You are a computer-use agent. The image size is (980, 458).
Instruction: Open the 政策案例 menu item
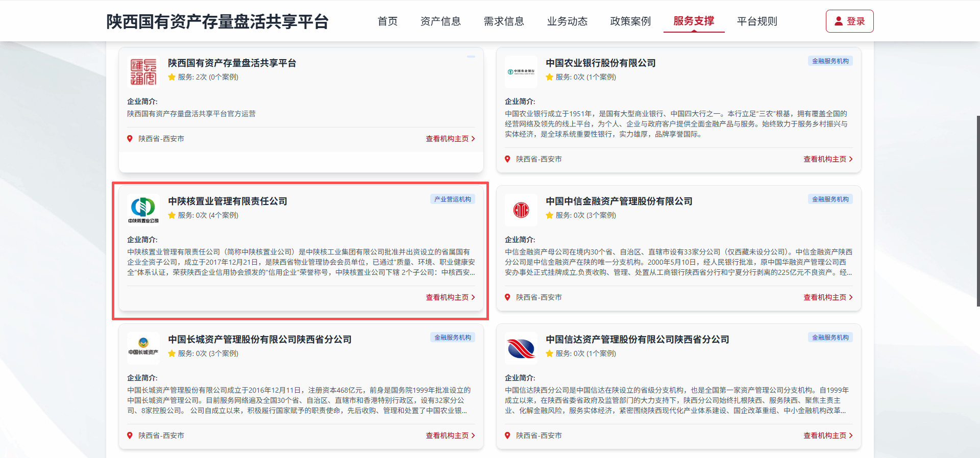click(x=630, y=21)
